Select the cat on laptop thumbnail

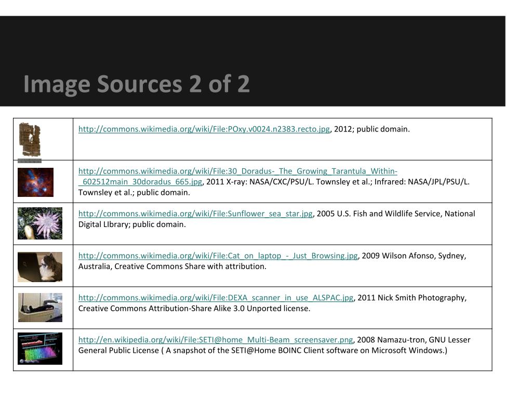tap(40, 267)
